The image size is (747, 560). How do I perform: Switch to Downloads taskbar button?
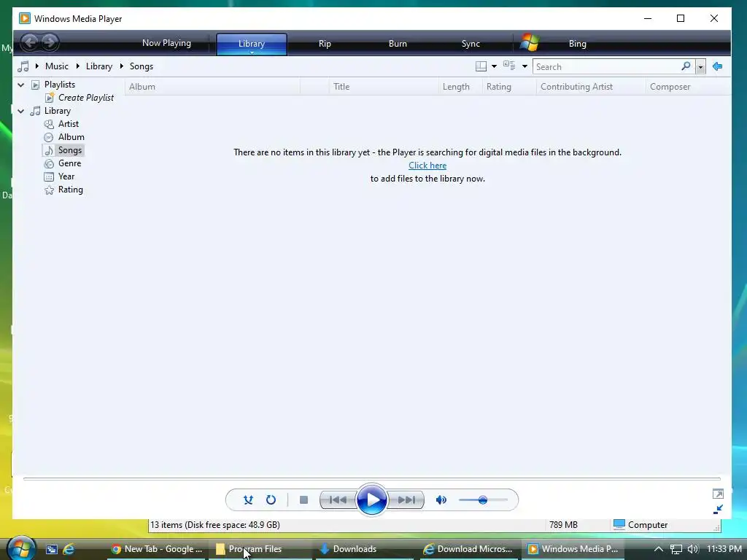[365, 549]
